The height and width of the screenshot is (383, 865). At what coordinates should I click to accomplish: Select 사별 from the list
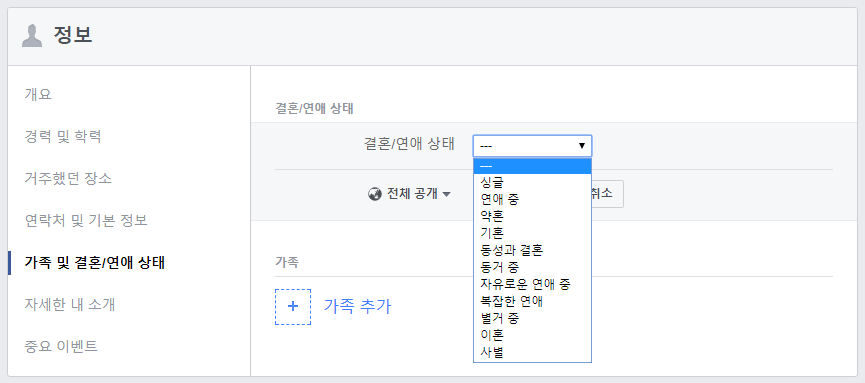pos(532,352)
